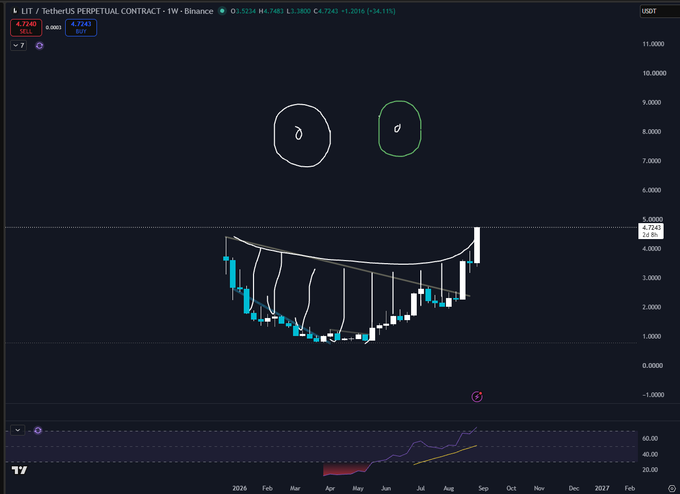The image size is (680, 494).
Task: Click 40.00 on the RSI scale
Action: tap(650, 454)
